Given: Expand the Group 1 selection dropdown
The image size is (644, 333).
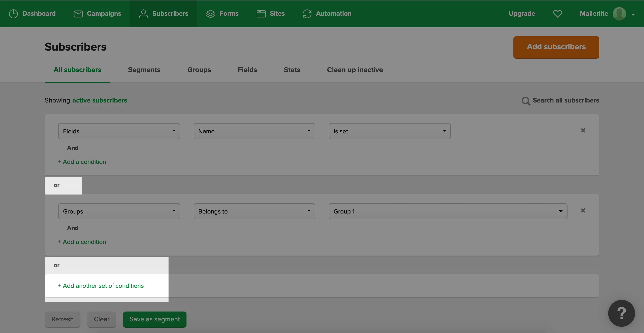Looking at the screenshot, I should click(447, 211).
